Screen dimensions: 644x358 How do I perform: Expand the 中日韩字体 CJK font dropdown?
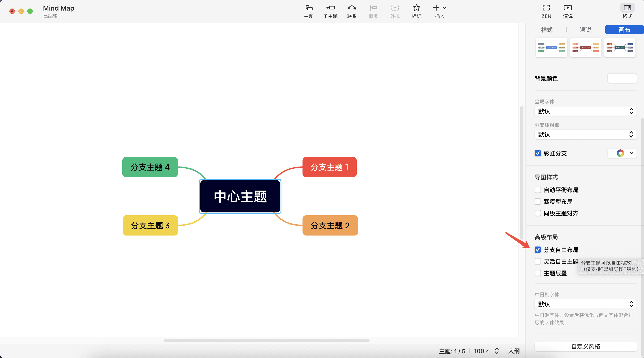[x=585, y=304]
